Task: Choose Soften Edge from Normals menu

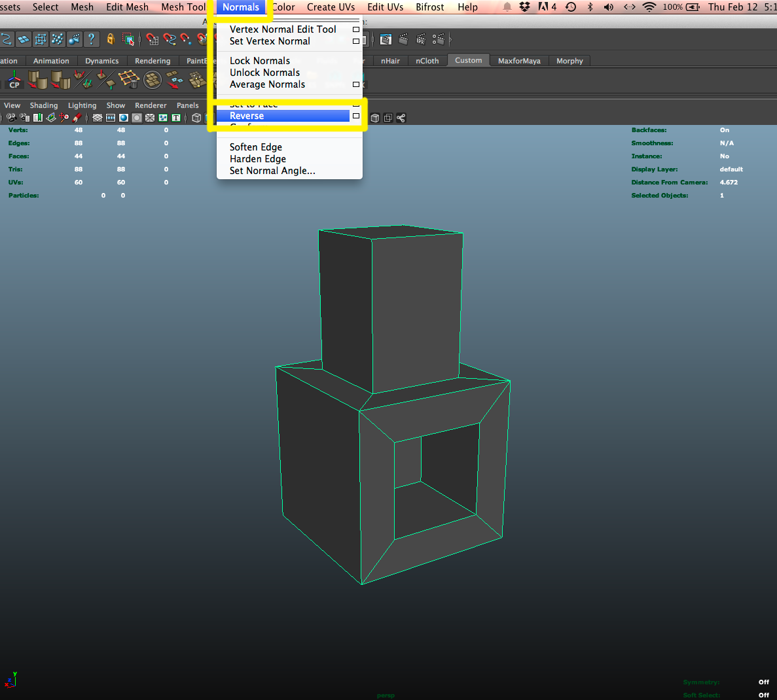Action: pyautogui.click(x=256, y=147)
